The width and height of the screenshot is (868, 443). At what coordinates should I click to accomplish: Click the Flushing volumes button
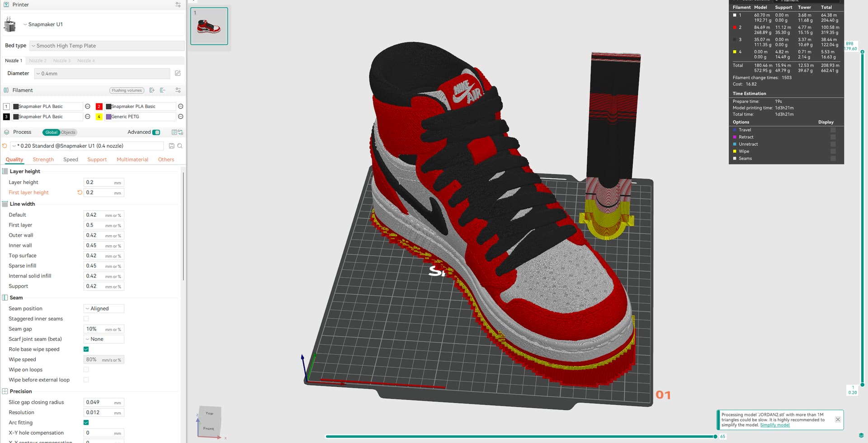[x=127, y=90]
